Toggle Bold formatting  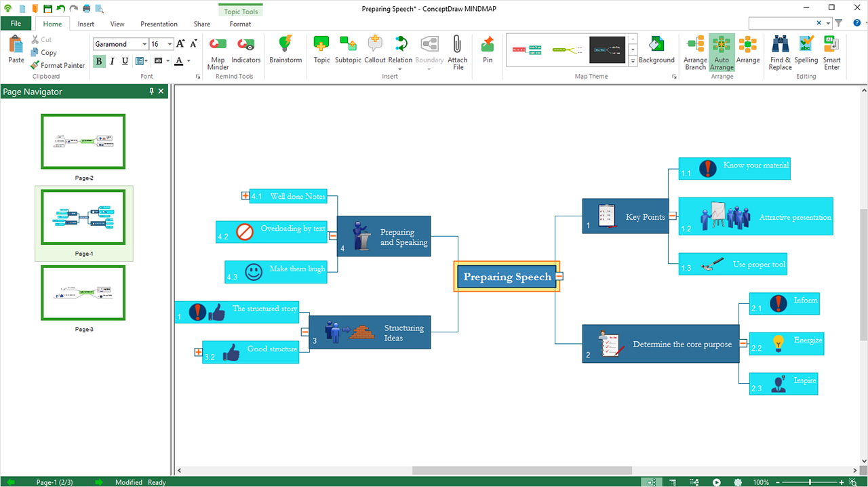coord(99,61)
